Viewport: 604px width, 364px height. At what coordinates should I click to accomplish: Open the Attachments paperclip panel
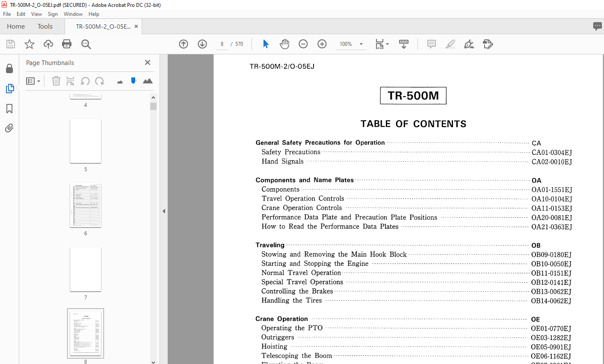click(x=9, y=128)
